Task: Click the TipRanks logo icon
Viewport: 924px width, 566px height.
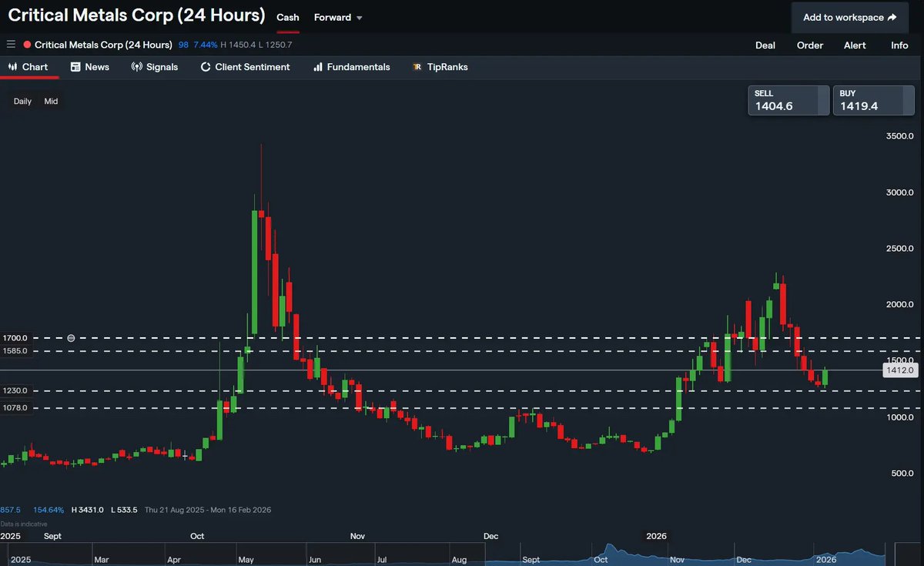Action: 417,67
